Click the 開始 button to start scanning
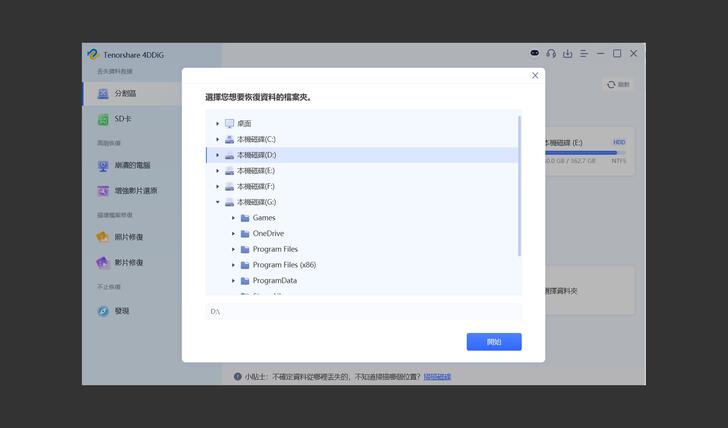 pyautogui.click(x=493, y=342)
